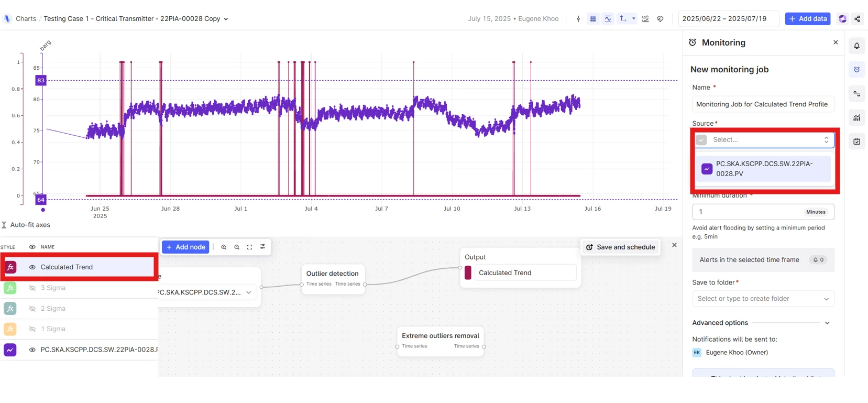Click the 1 Sigma orange color swatch
The image size is (868, 403).
click(x=10, y=329)
